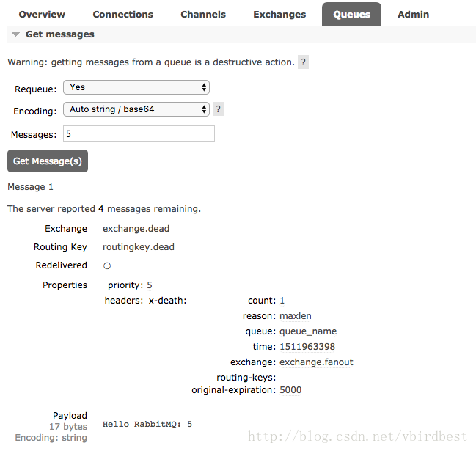Switch to the Connections tab
476x451 pixels.
[x=123, y=14]
